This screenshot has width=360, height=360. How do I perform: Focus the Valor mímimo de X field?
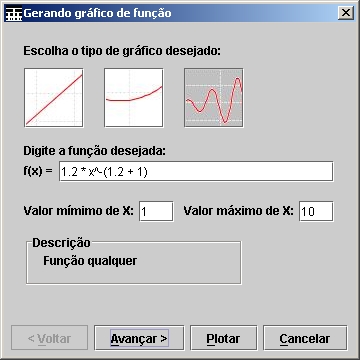156,211
